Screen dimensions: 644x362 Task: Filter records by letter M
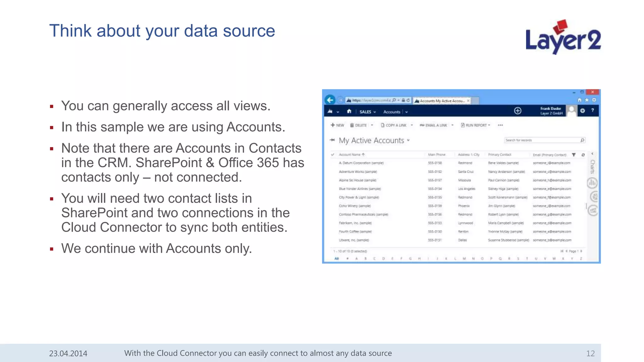[x=464, y=259]
